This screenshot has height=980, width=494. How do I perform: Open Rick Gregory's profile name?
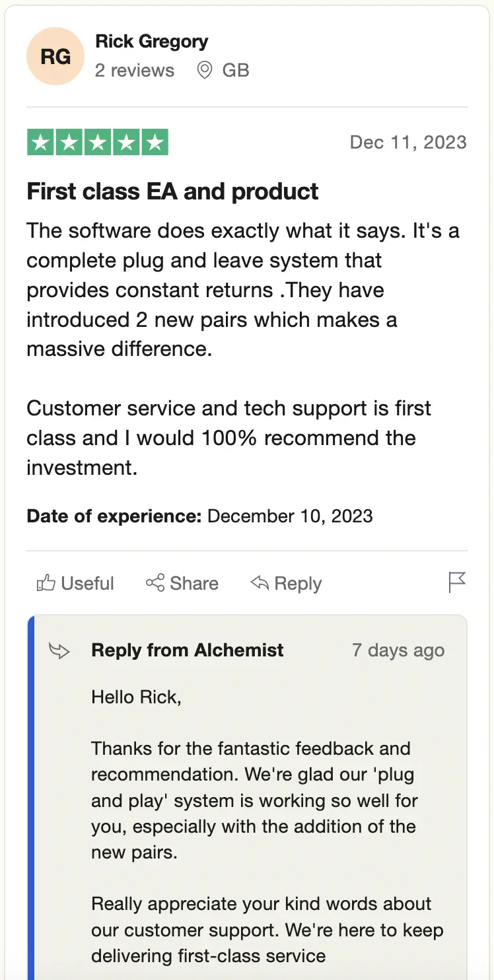[151, 42]
